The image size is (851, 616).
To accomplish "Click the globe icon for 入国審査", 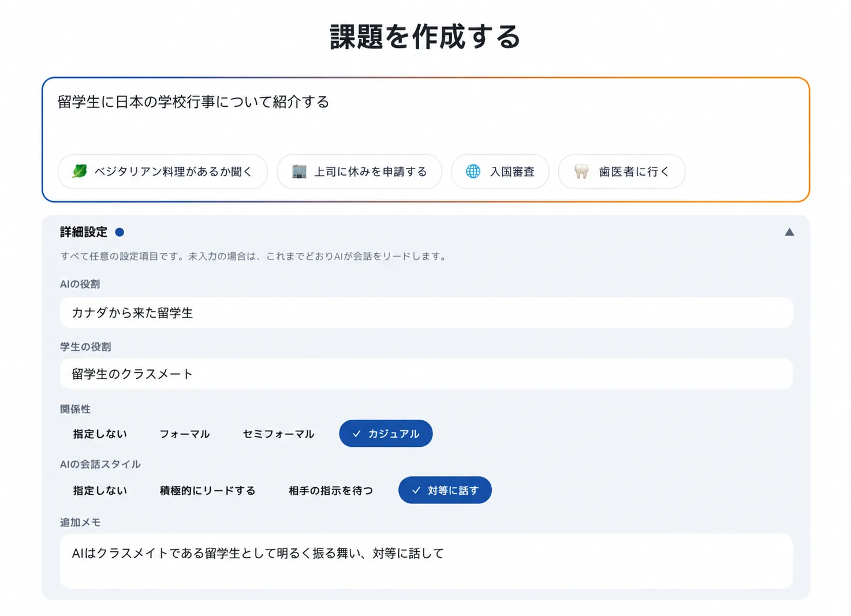I will (473, 171).
